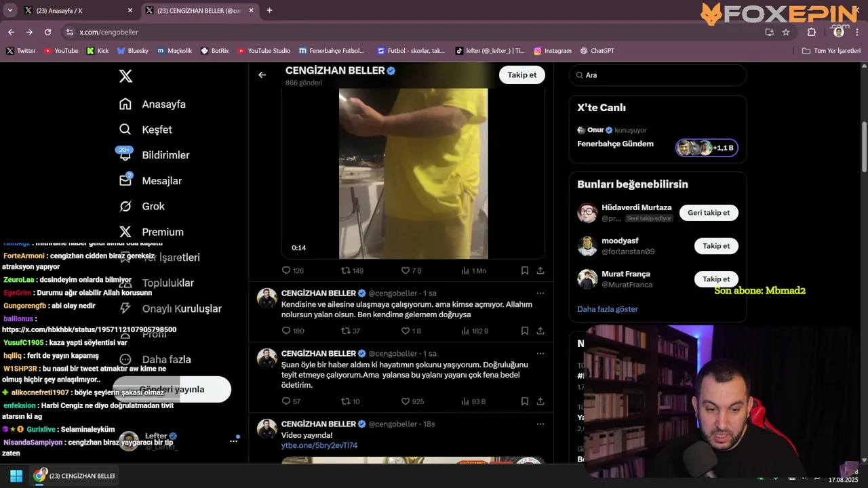
Task: Open Hüdaverdi Murtaza profile name
Action: pos(637,207)
